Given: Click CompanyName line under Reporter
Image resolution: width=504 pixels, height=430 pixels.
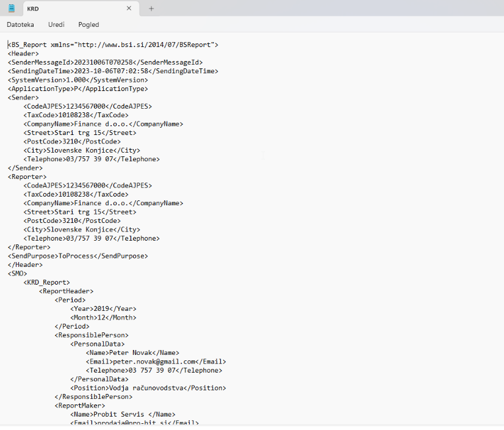Looking at the screenshot, I should [103, 203].
